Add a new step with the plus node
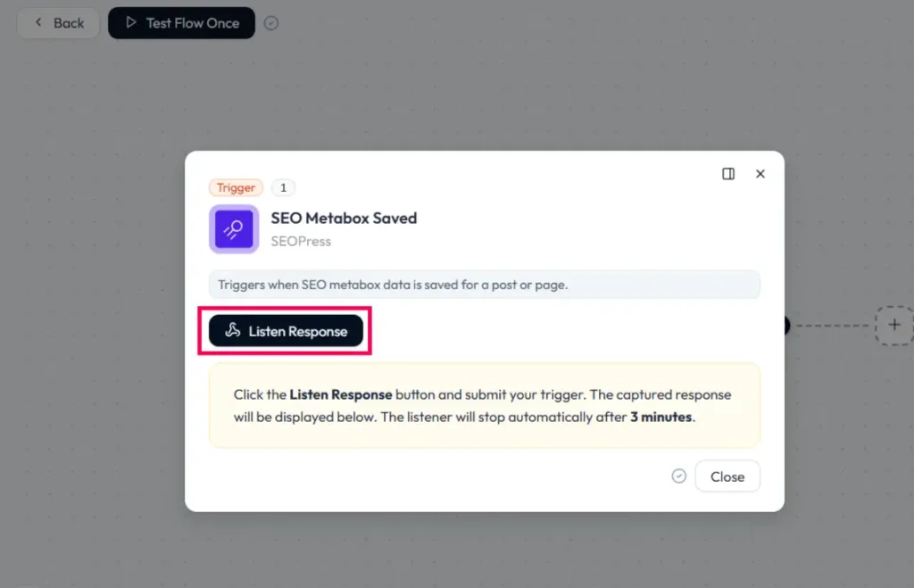The height and width of the screenshot is (588, 914). (894, 325)
